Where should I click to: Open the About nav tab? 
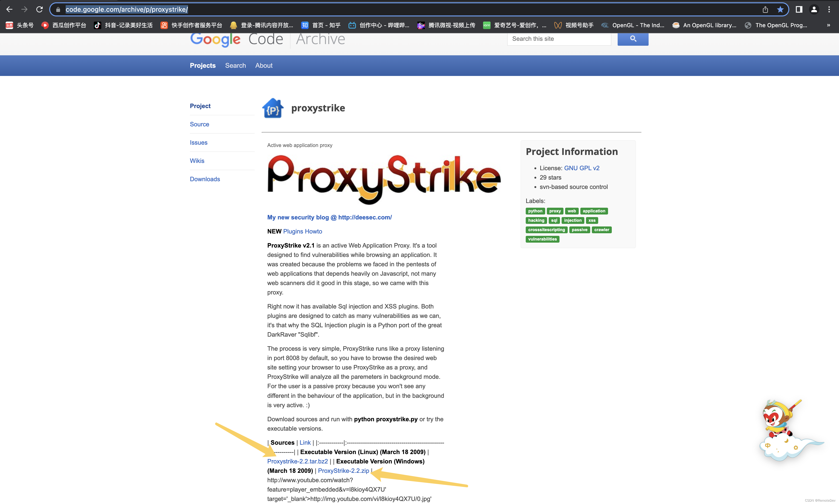pyautogui.click(x=264, y=66)
